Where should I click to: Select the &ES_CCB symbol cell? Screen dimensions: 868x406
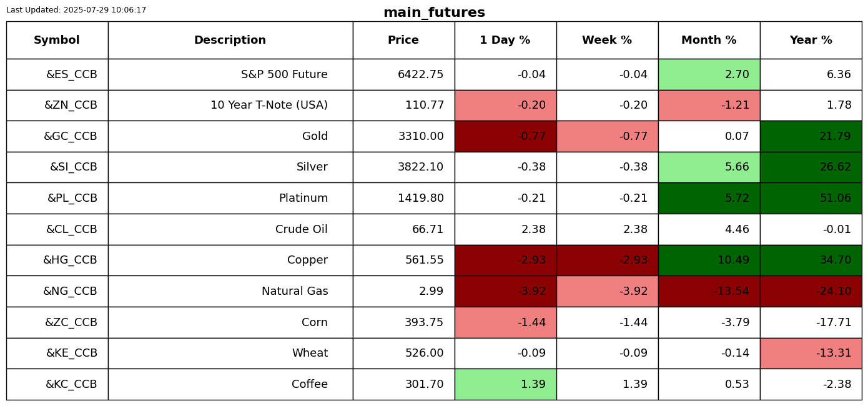click(x=57, y=74)
